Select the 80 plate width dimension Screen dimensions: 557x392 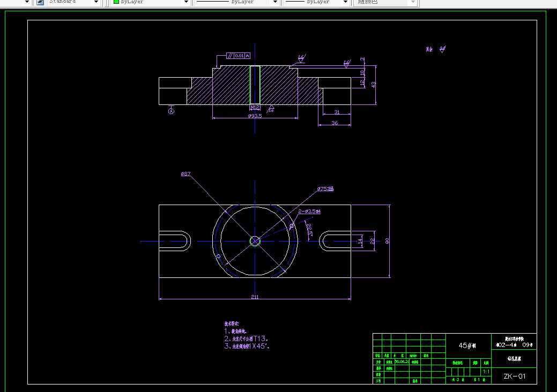[387, 241]
